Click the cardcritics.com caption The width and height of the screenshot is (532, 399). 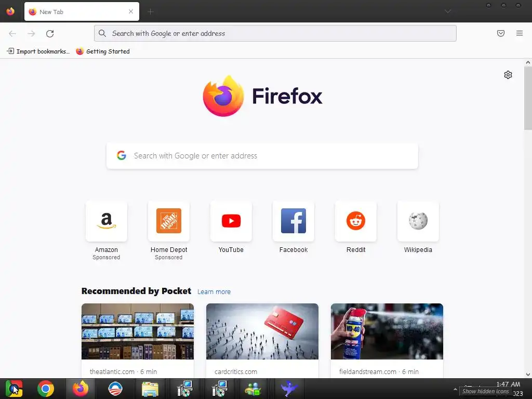235,371
